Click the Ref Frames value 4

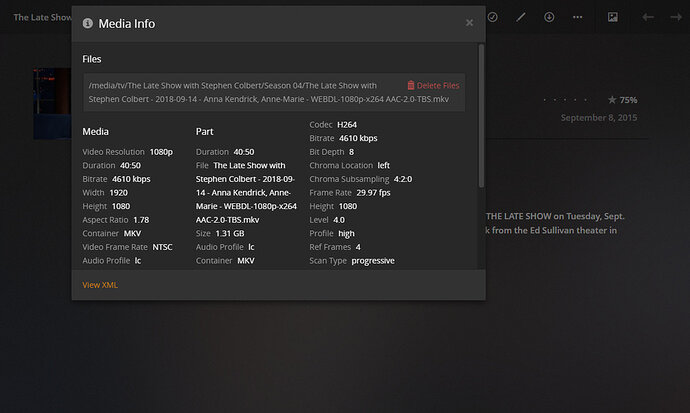(358, 247)
